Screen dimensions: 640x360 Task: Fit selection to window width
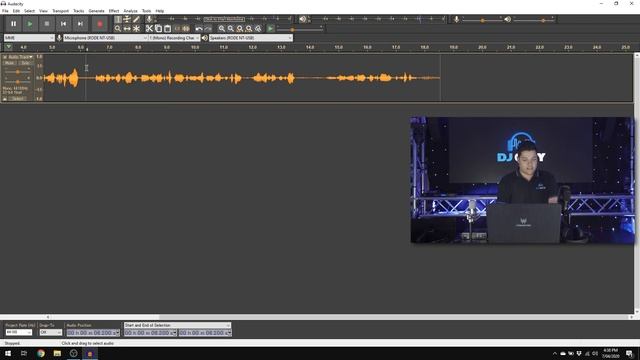[240, 29]
